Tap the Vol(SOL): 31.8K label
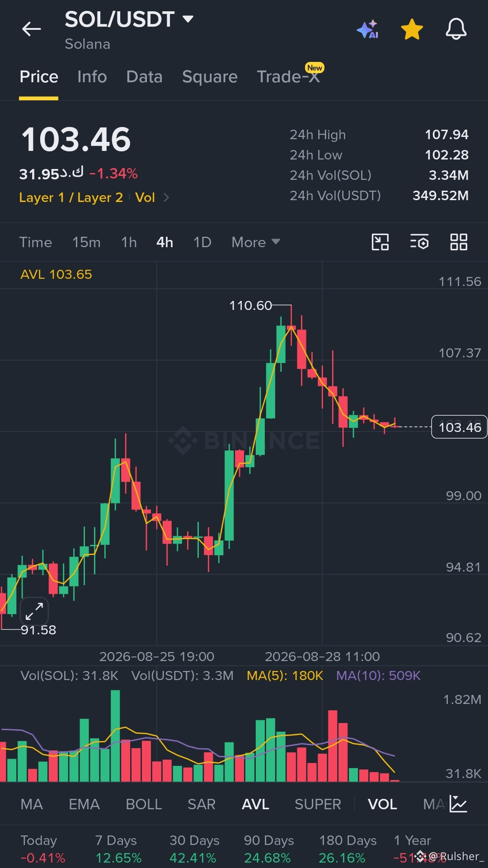This screenshot has height=868, width=488. (x=69, y=676)
